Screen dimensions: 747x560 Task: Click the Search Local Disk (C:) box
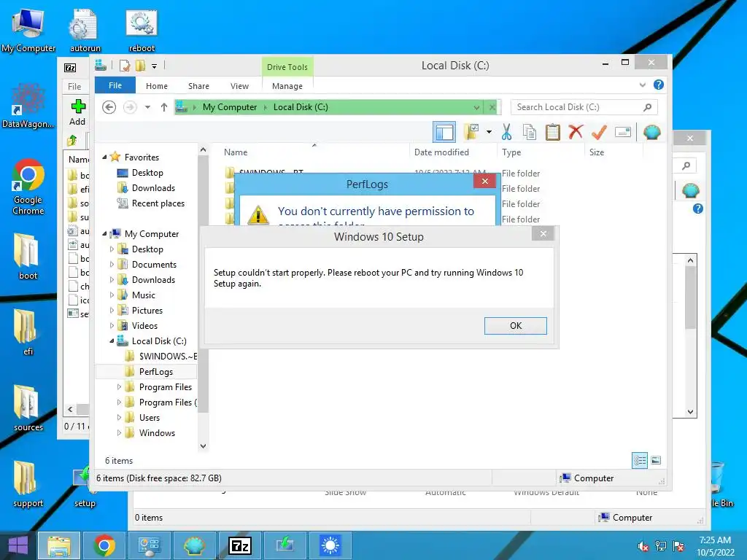click(x=584, y=107)
